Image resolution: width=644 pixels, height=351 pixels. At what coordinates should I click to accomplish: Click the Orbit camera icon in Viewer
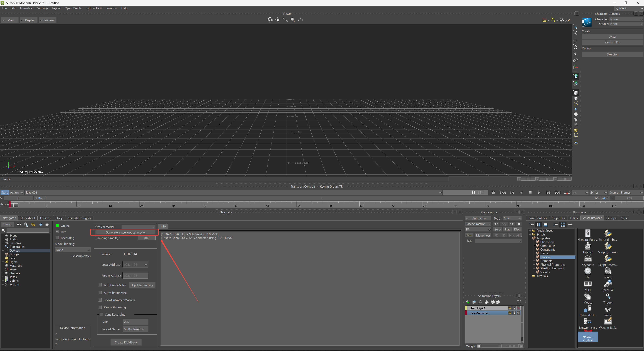[x=270, y=20]
